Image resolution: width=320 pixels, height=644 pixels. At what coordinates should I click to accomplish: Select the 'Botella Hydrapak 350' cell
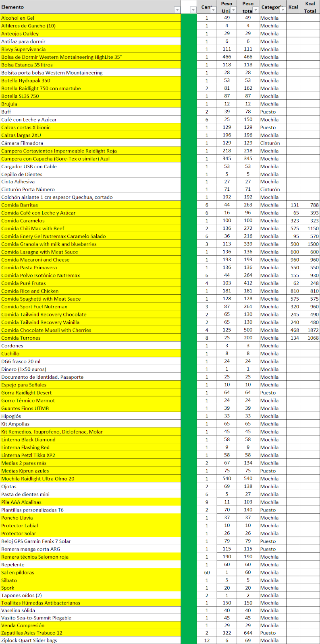click(90, 80)
